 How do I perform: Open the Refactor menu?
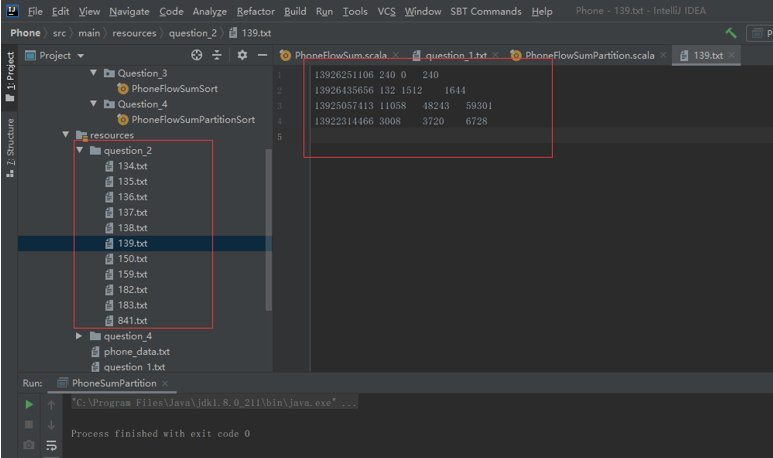255,11
